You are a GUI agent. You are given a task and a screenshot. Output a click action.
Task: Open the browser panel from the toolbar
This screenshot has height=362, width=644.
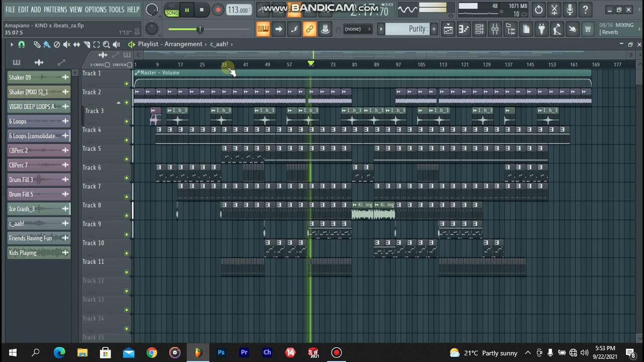(511, 30)
